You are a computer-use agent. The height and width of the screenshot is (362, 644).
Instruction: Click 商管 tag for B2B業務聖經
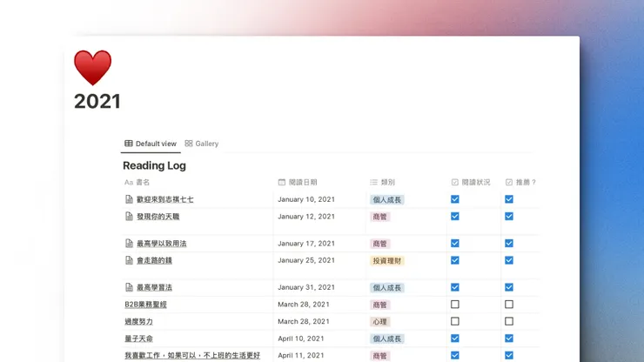[380, 305]
